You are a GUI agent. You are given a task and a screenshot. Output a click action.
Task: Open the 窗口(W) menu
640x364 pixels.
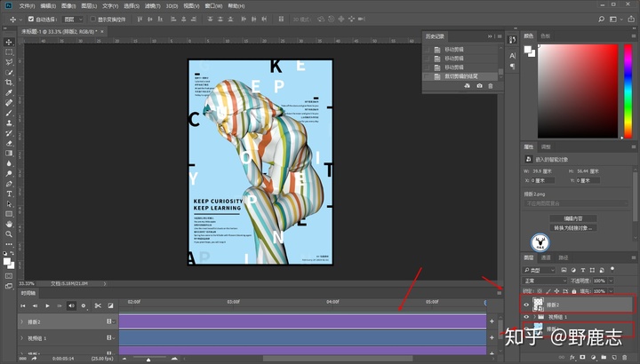[213, 5]
